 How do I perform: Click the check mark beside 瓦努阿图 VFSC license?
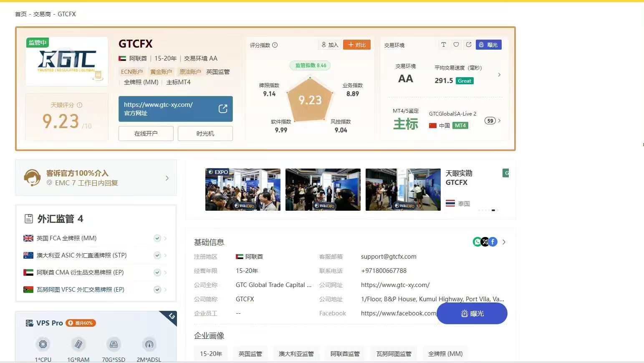click(157, 290)
